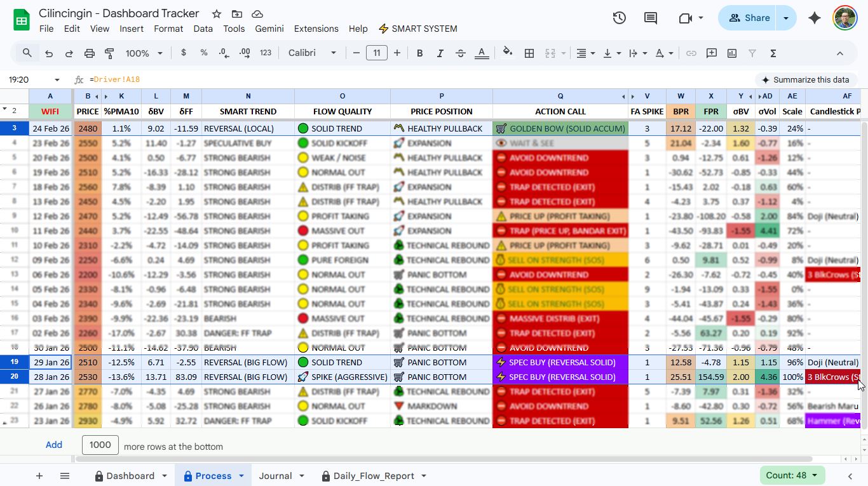
Task: Select the paint format tool
Action: click(109, 53)
